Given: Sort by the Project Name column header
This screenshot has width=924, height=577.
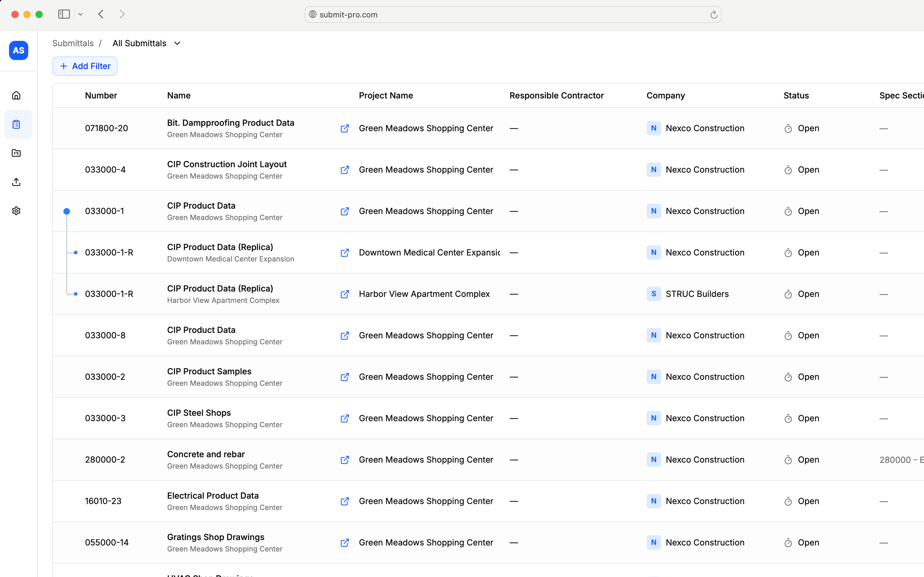Looking at the screenshot, I should click(x=386, y=96).
